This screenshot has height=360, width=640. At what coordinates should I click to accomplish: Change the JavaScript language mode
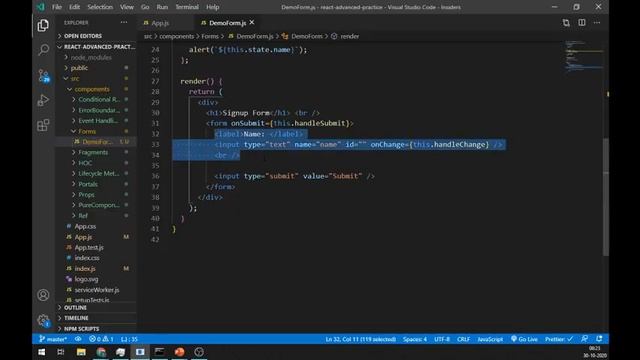tap(490, 339)
